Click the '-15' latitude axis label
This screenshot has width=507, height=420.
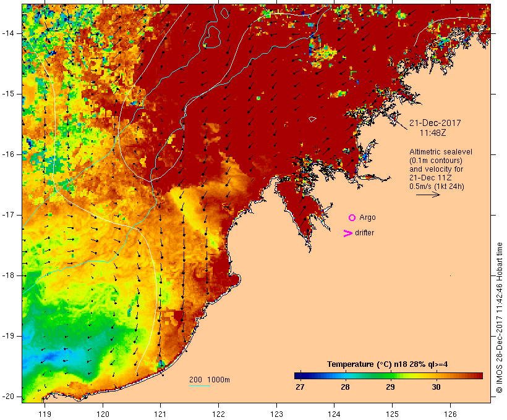pos(8,94)
